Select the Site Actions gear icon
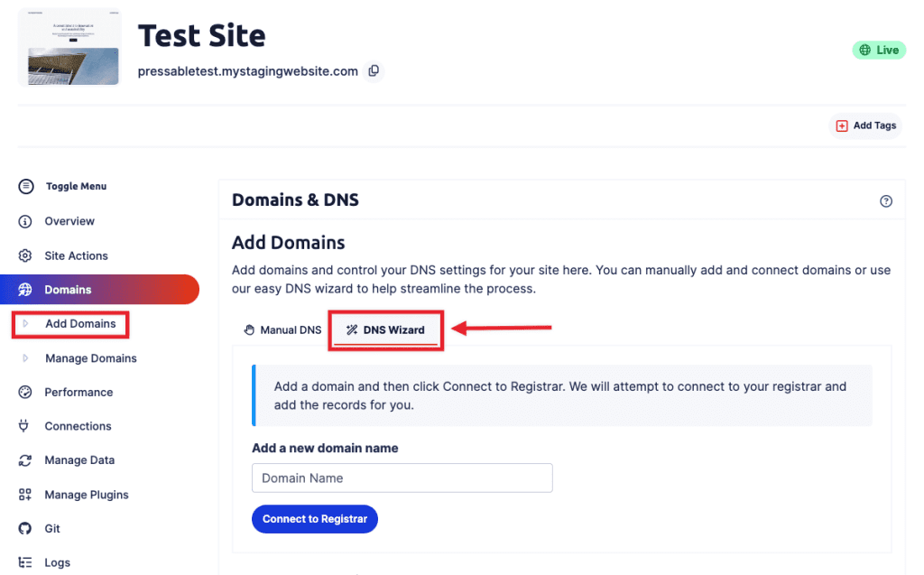 coord(25,255)
